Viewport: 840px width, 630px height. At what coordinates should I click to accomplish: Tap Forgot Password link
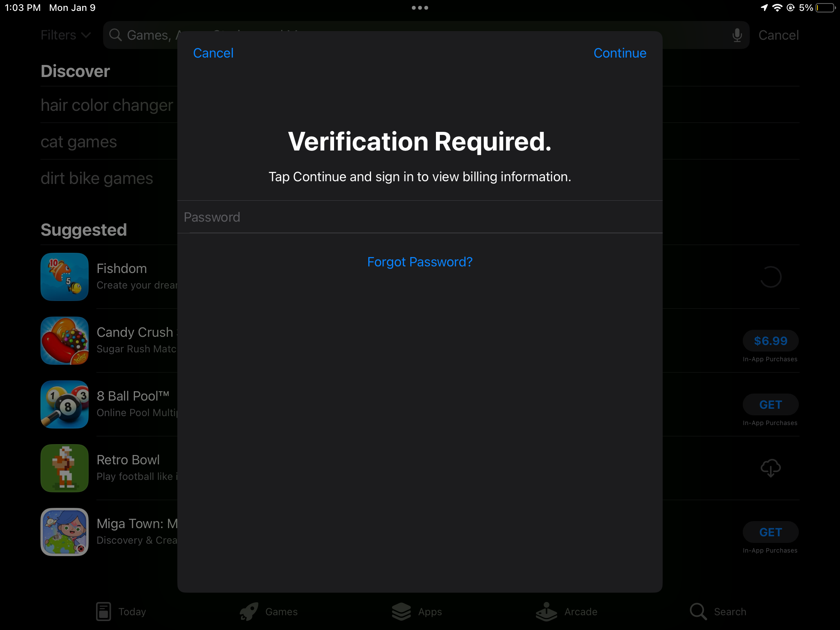pos(419,262)
